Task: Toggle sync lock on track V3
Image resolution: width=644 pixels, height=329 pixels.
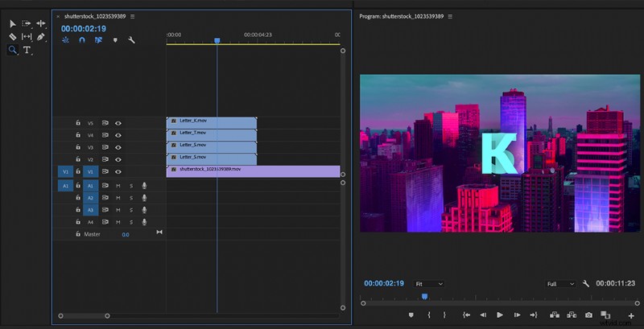Action: click(105, 147)
